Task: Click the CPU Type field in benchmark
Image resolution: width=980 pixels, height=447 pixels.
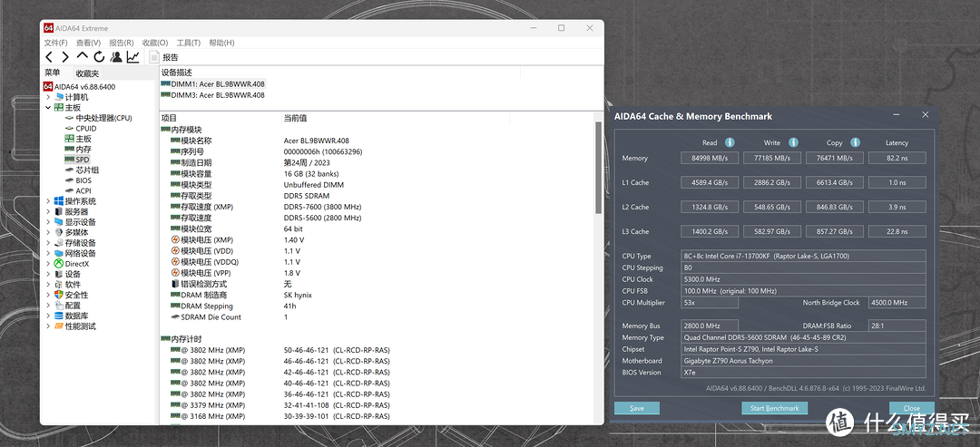Action: point(803,256)
